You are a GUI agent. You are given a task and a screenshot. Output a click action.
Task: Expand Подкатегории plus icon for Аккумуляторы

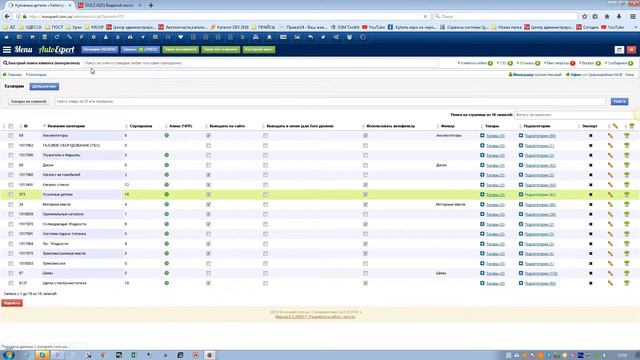click(x=521, y=136)
